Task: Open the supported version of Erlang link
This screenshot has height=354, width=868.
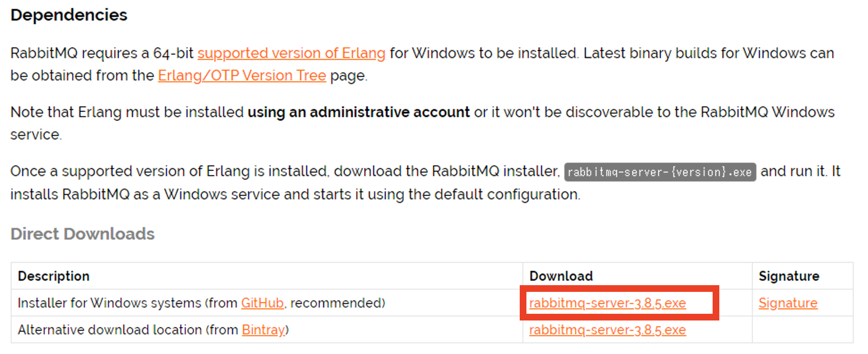Action: click(x=291, y=53)
